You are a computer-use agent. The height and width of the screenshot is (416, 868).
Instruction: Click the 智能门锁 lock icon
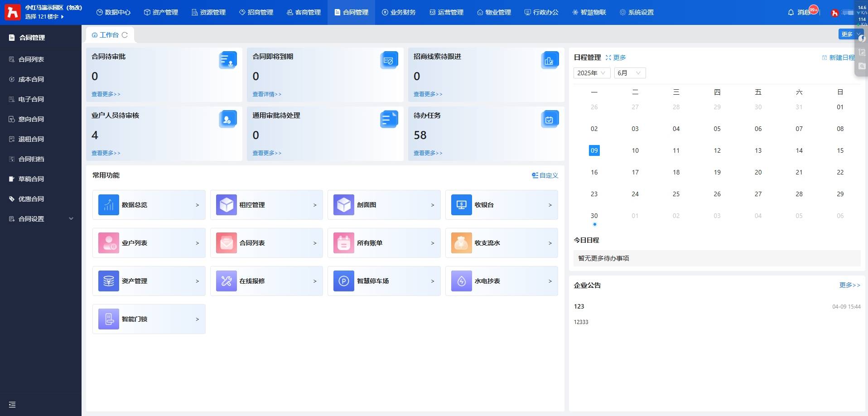(109, 319)
